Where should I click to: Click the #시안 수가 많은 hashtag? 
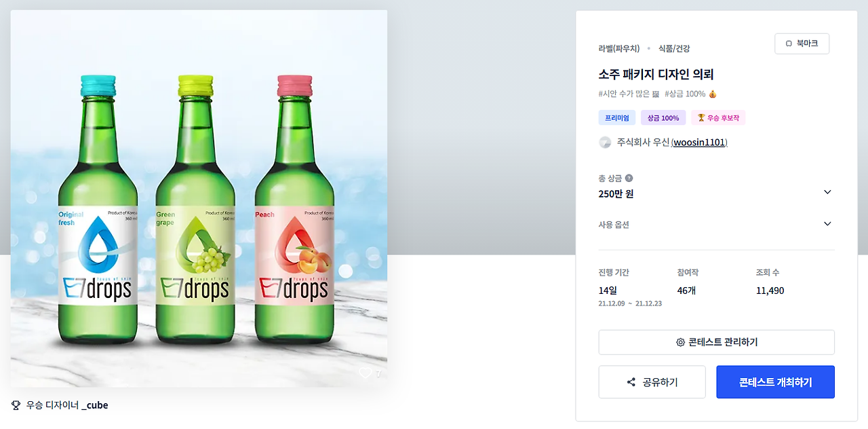click(x=629, y=94)
